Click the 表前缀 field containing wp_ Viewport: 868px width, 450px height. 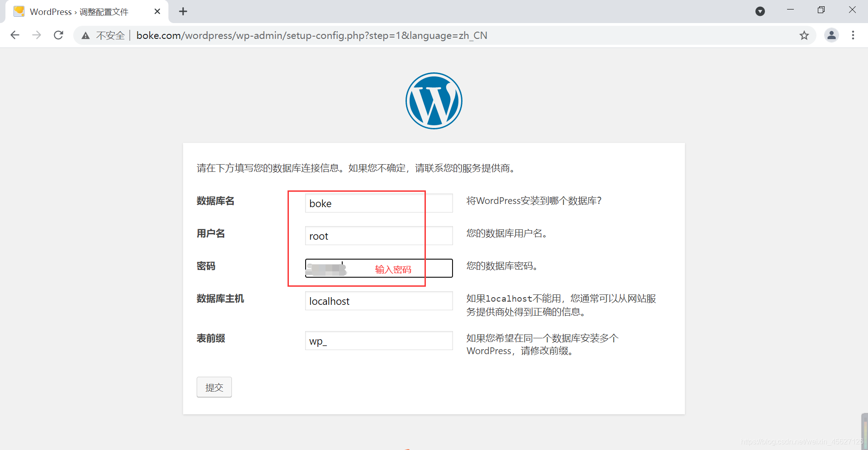(x=379, y=341)
